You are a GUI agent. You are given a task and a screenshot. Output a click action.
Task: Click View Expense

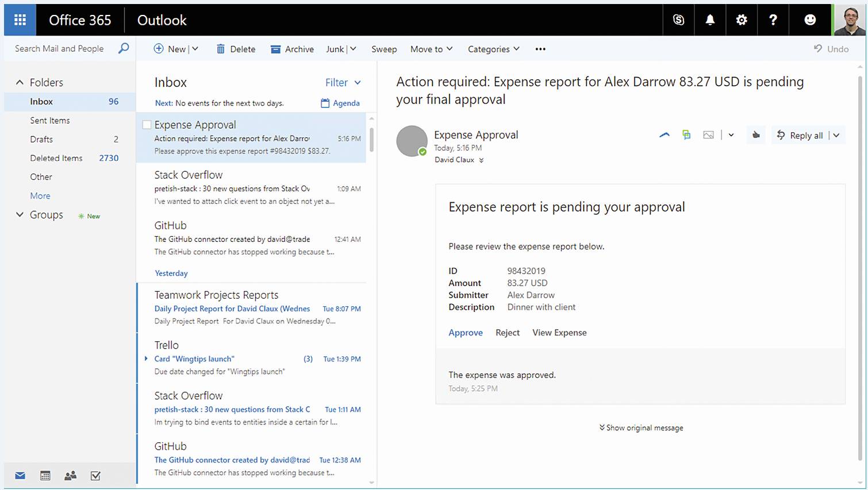point(559,333)
